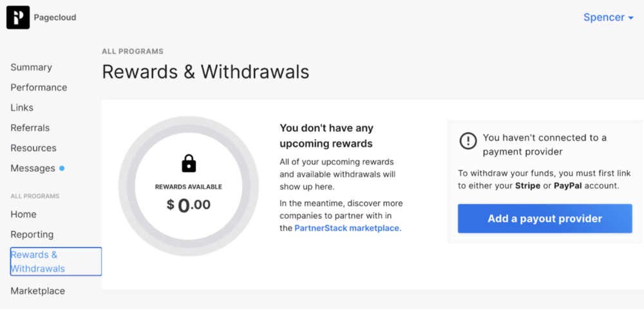Open the Marketplace sidebar item
The height and width of the screenshot is (309, 644).
click(x=38, y=291)
